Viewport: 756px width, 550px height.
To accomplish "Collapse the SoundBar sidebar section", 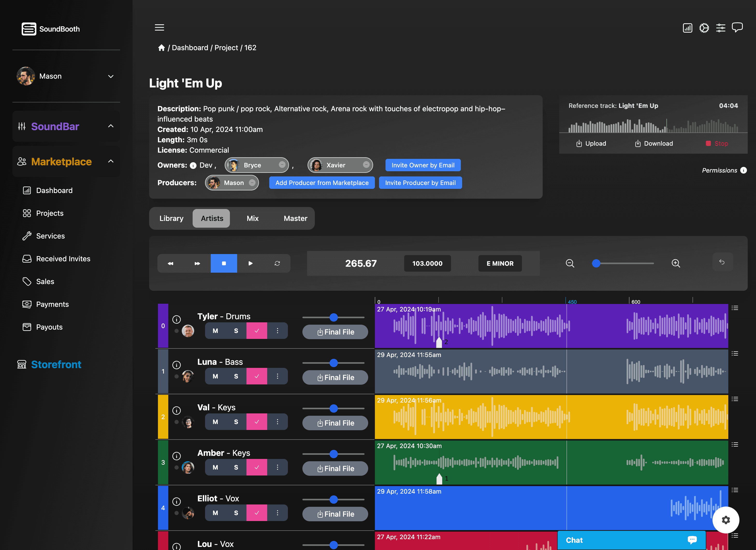I will (111, 126).
